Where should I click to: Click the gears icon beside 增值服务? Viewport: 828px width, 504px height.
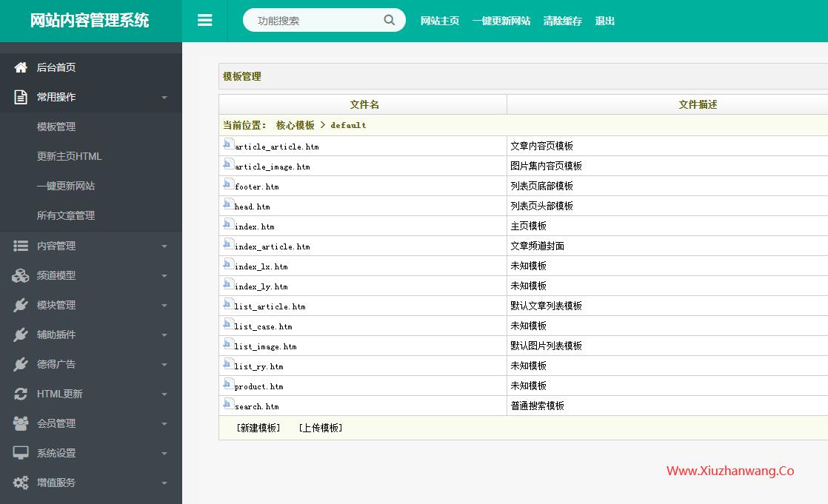click(x=20, y=482)
